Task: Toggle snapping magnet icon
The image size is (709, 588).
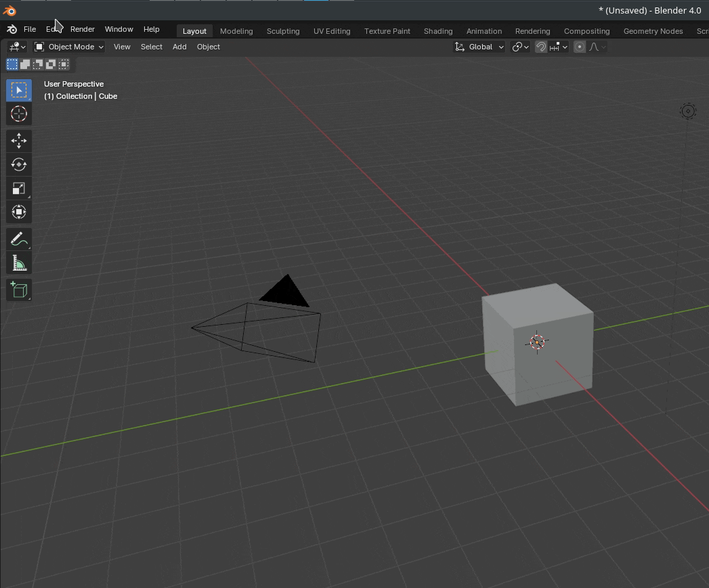Action: [541, 47]
